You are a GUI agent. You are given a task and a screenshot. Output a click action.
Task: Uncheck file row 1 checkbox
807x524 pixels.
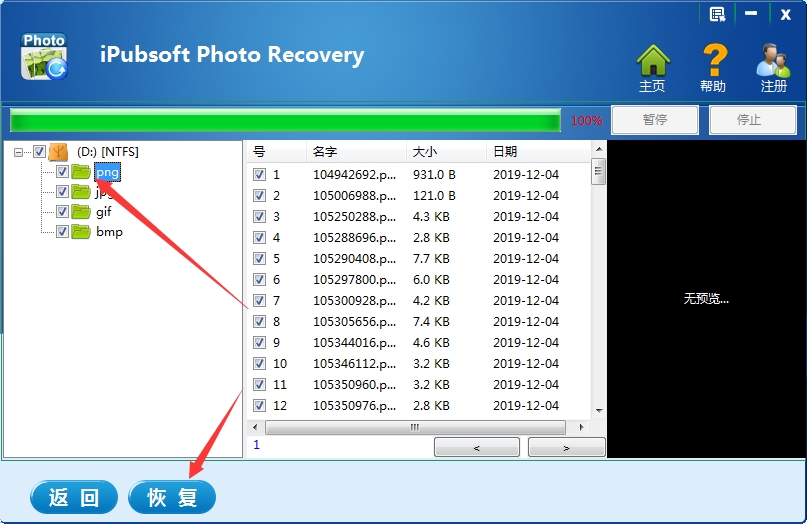point(259,174)
